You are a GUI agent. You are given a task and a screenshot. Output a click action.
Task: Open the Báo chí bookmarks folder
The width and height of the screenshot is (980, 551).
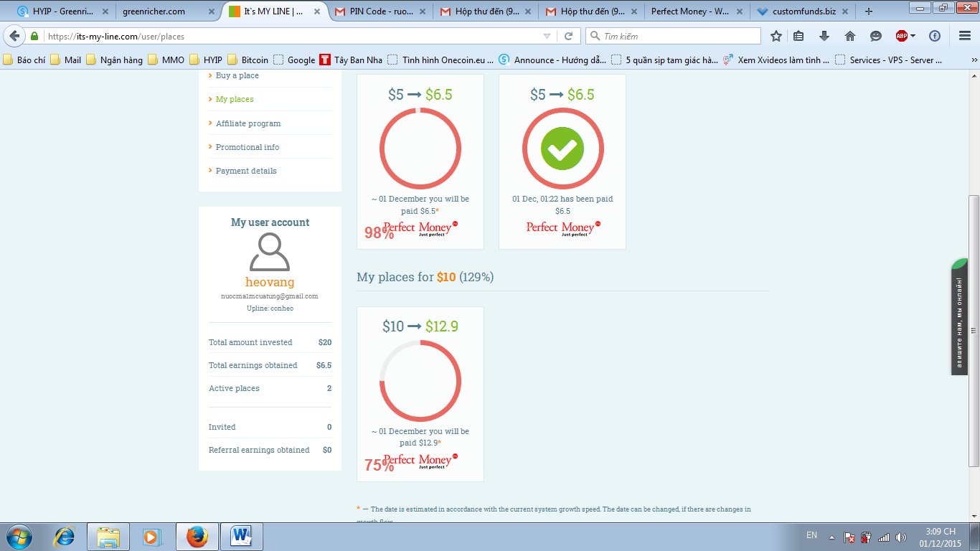[24, 60]
